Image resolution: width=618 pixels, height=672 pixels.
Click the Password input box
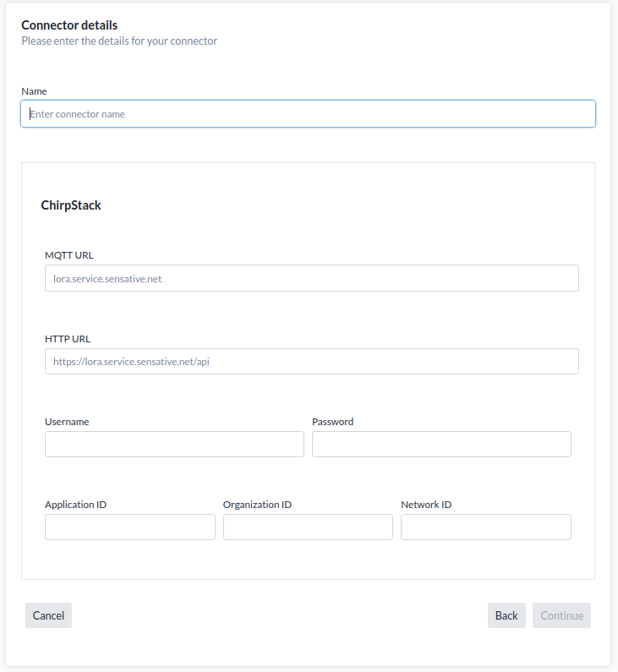[441, 445]
